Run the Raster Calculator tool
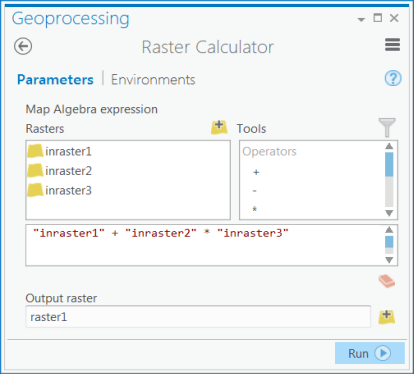The image size is (414, 374). (x=370, y=353)
